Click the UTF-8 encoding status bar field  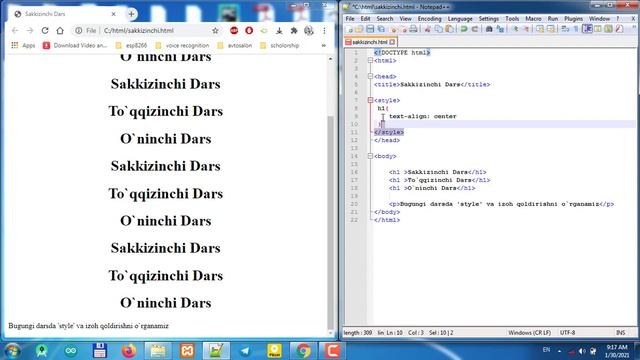568,333
